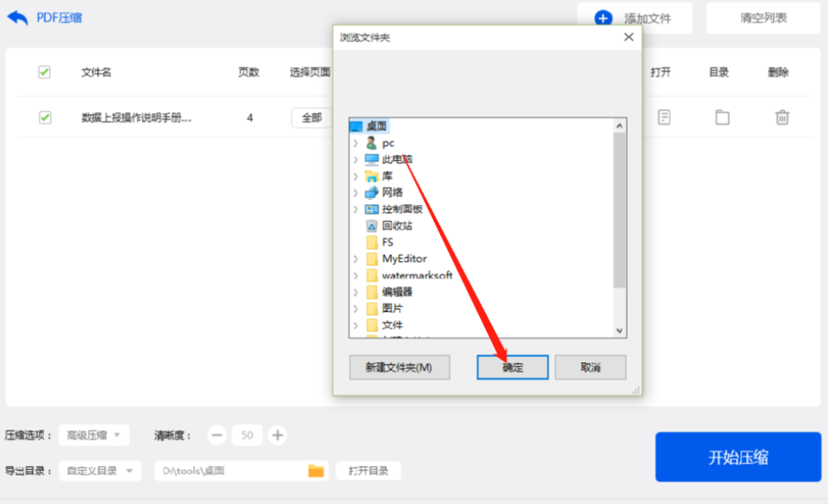
Task: Select the 图片 folder icon
Action: click(x=372, y=308)
